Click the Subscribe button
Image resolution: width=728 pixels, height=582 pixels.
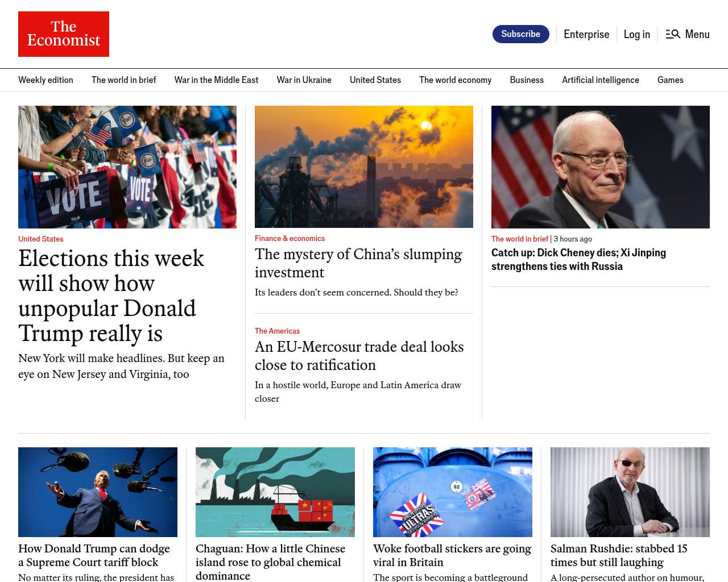(520, 34)
